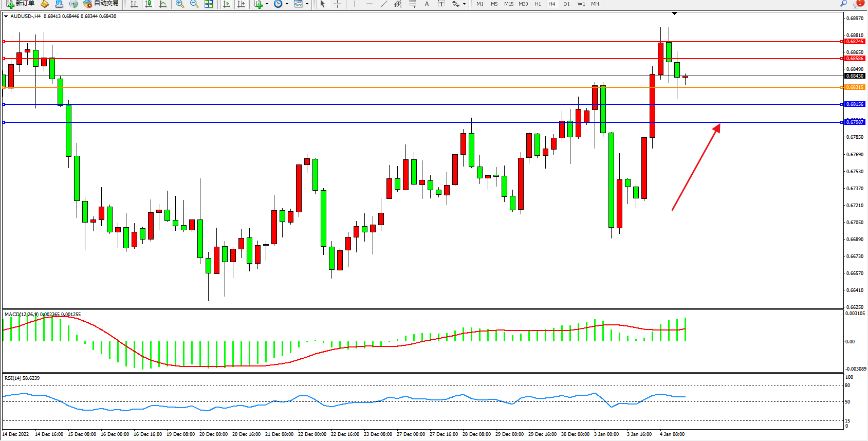Image resolution: width=868 pixels, height=441 pixels.
Task: Click the red arrow drawn on chart
Action: [x=696, y=168]
